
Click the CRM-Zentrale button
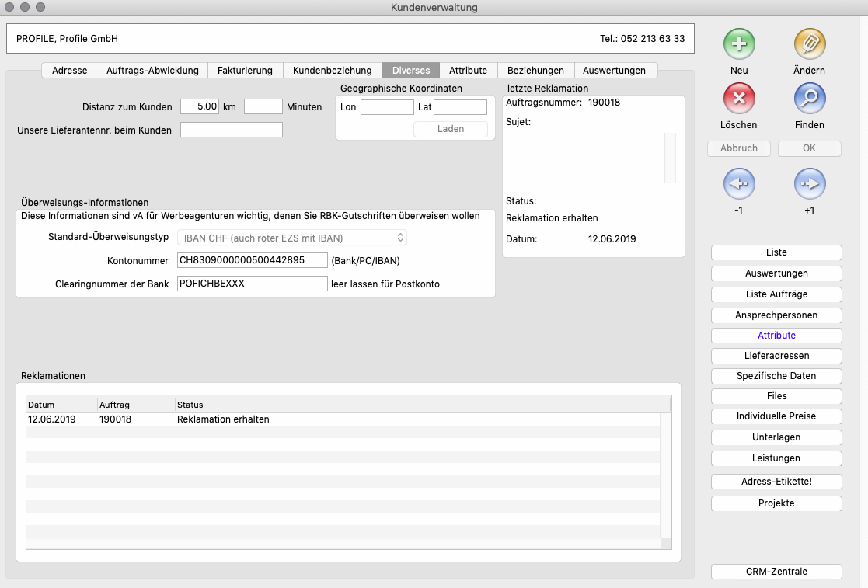[776, 572]
